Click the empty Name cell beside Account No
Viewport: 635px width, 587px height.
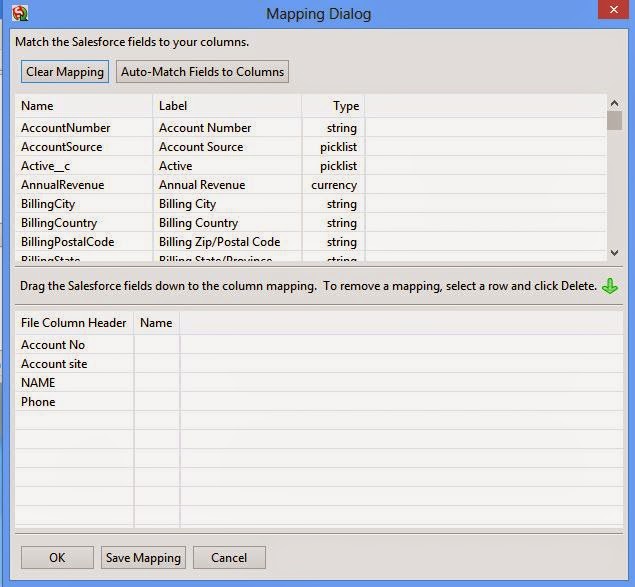[157, 345]
